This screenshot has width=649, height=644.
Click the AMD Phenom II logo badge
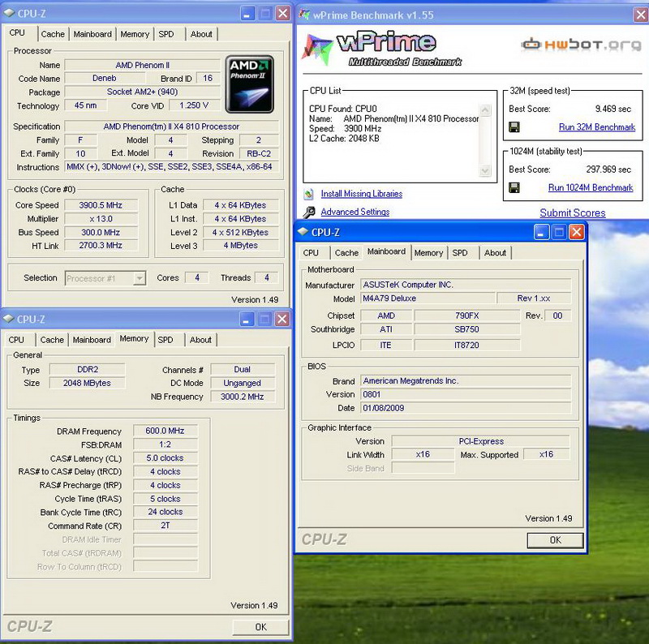[250, 84]
